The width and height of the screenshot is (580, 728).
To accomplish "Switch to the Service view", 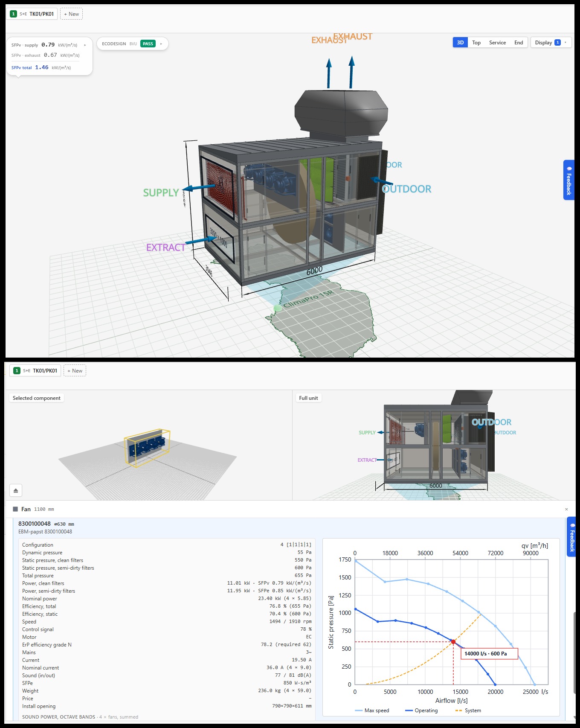I will pyautogui.click(x=497, y=43).
